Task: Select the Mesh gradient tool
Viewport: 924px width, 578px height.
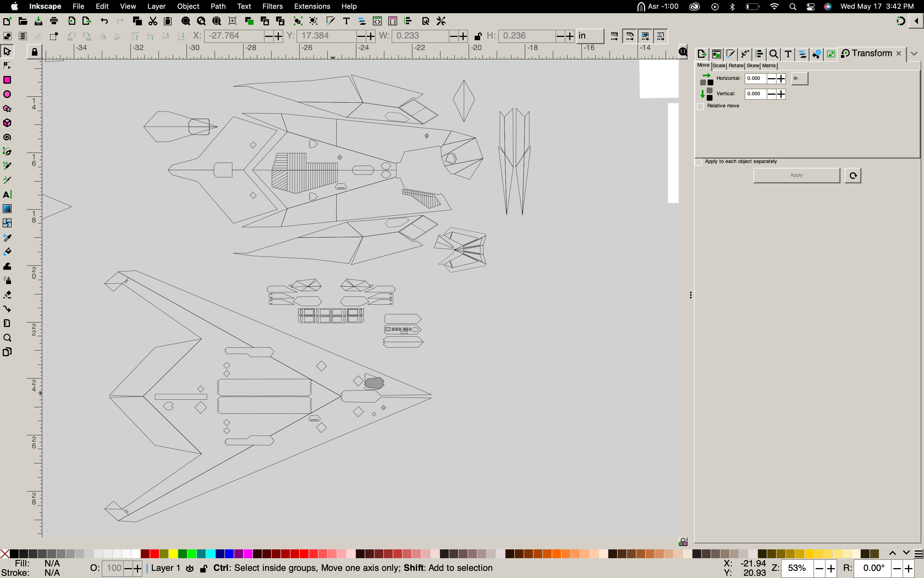Action: click(x=7, y=223)
